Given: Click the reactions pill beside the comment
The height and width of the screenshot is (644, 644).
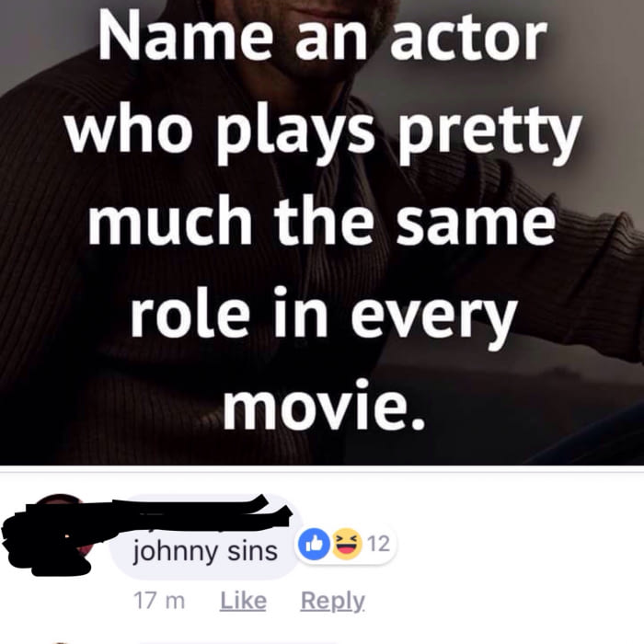Looking at the screenshot, I should coord(346,544).
